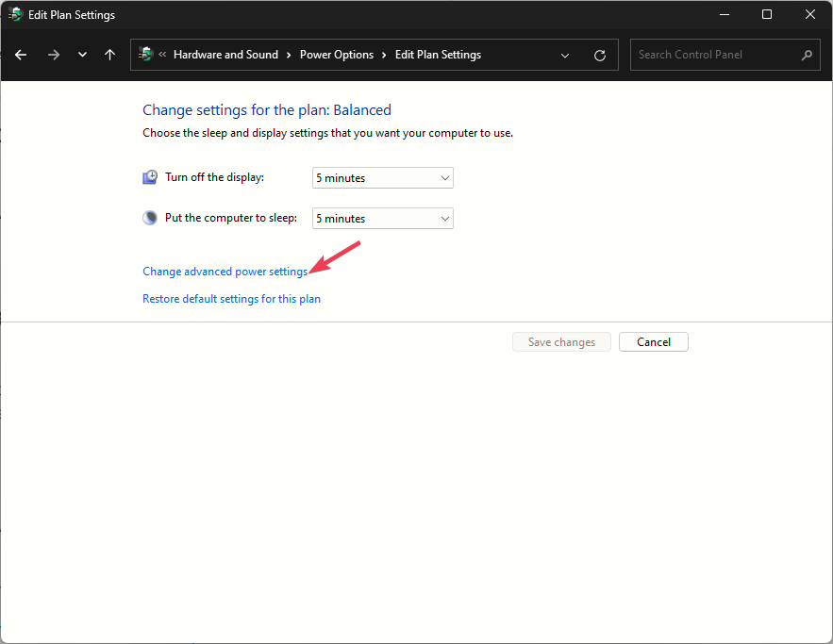Screen dimensions: 833x644
Task: Click the search magnifier icon
Action: coord(807,55)
